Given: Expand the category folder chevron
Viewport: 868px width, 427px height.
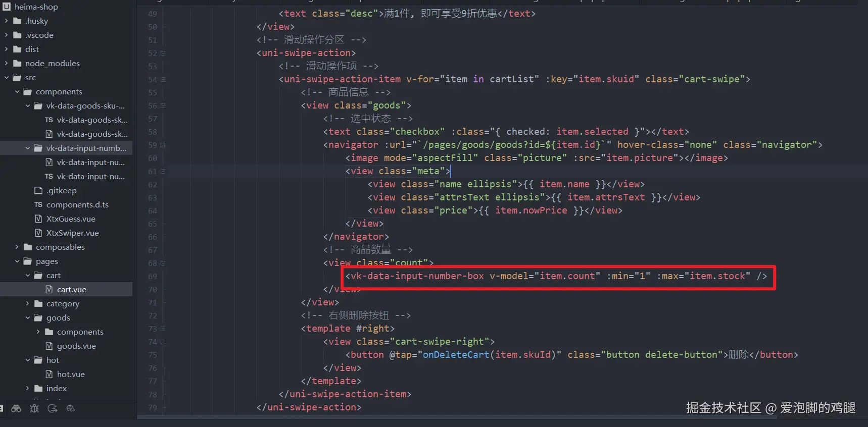Looking at the screenshot, I should [x=27, y=303].
